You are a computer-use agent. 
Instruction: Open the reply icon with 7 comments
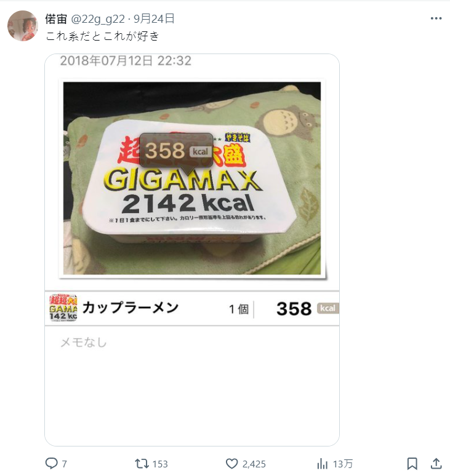pos(51,464)
